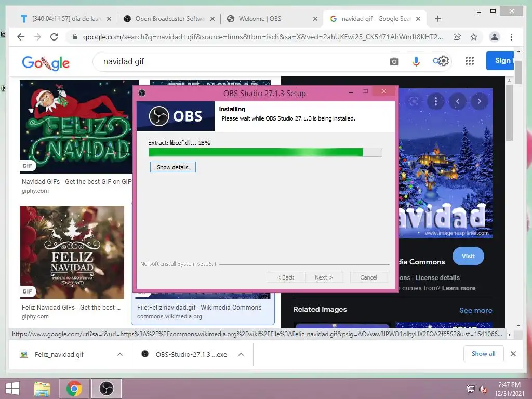532x399 pixels.
Task: Switch to 'dia de las' tab
Action: click(x=64, y=19)
